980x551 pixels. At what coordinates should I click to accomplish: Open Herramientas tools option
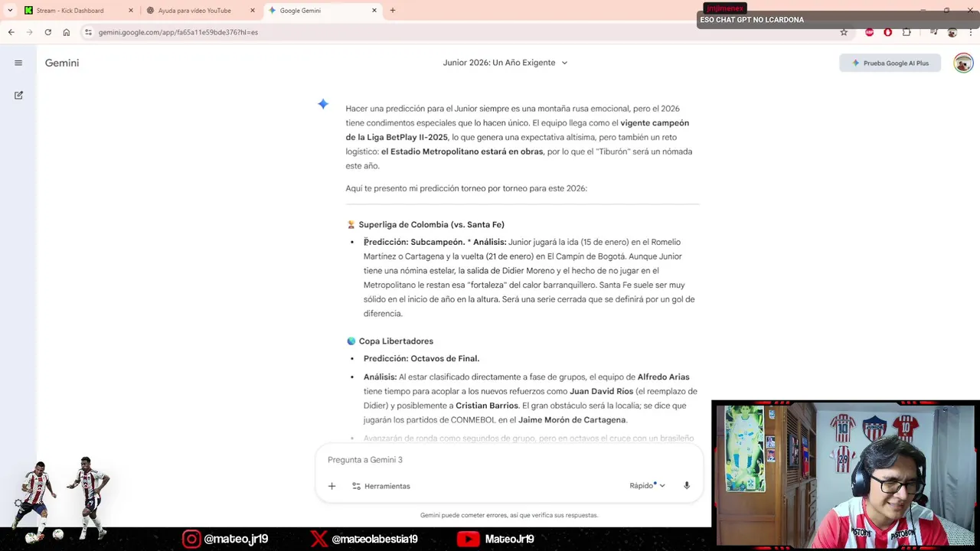(x=381, y=486)
